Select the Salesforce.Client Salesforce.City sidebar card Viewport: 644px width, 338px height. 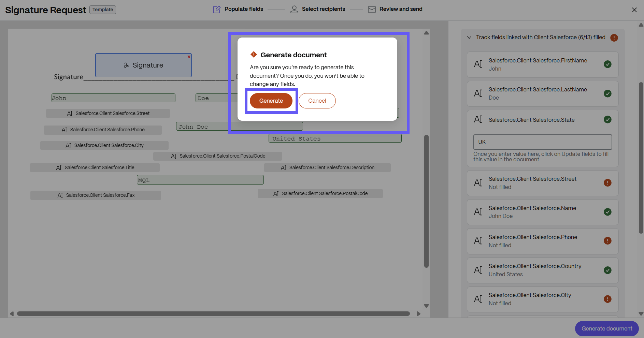click(543, 299)
